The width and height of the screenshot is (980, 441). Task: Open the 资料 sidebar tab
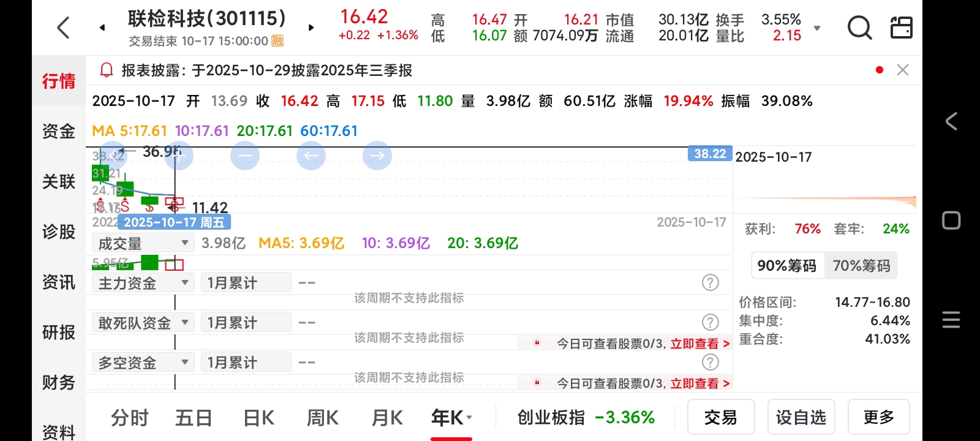coord(59,431)
